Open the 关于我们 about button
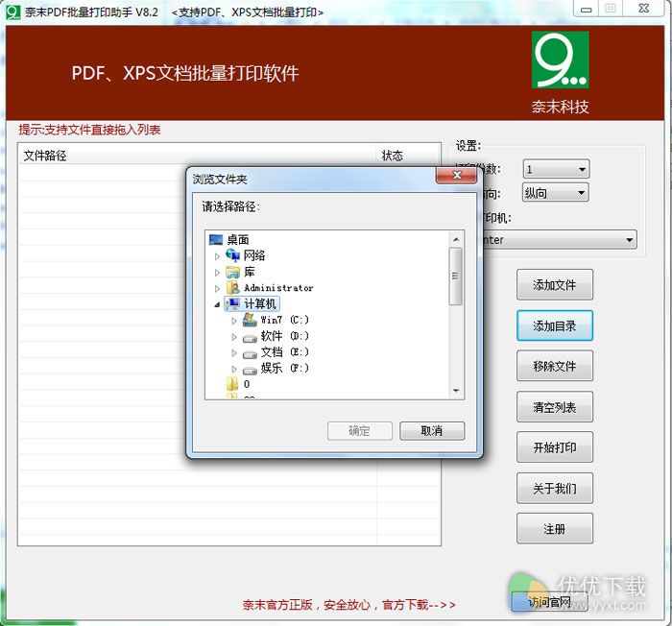The height and width of the screenshot is (626, 672). (555, 488)
